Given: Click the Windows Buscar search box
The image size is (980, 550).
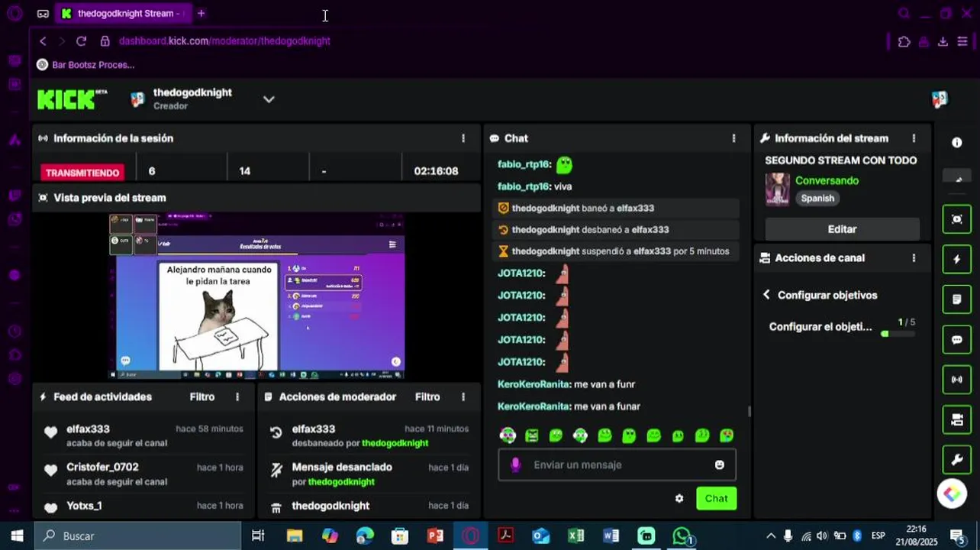Looking at the screenshot, I should tap(137, 536).
